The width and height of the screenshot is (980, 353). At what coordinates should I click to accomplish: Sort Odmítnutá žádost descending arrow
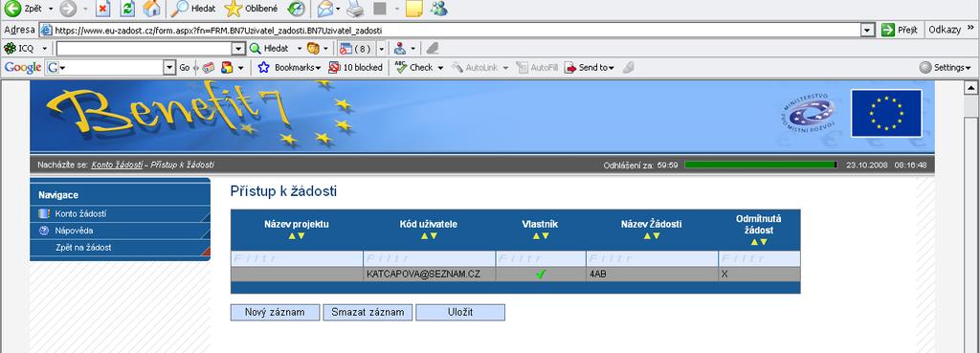pyautogui.click(x=764, y=242)
